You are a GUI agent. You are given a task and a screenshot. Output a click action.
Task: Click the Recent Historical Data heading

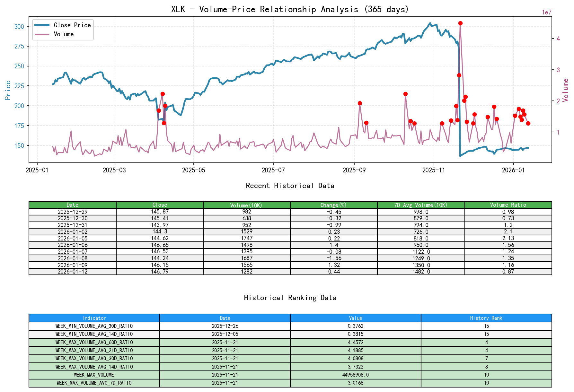pos(290,186)
